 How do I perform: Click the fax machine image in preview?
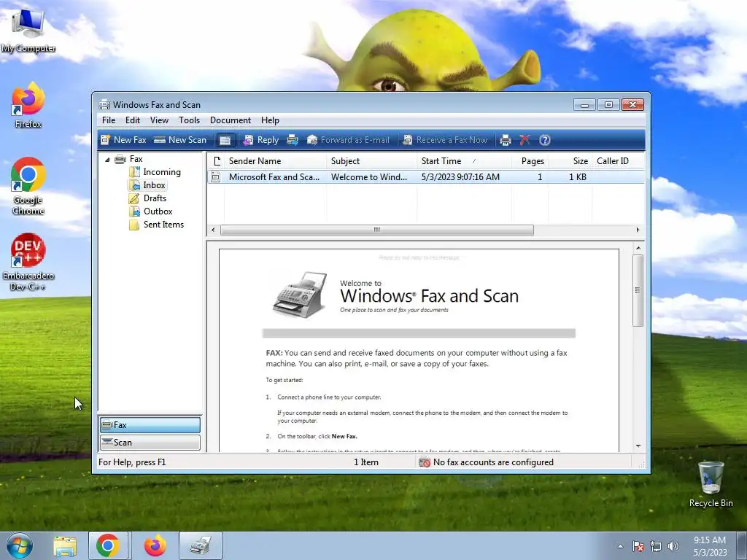tap(300, 295)
